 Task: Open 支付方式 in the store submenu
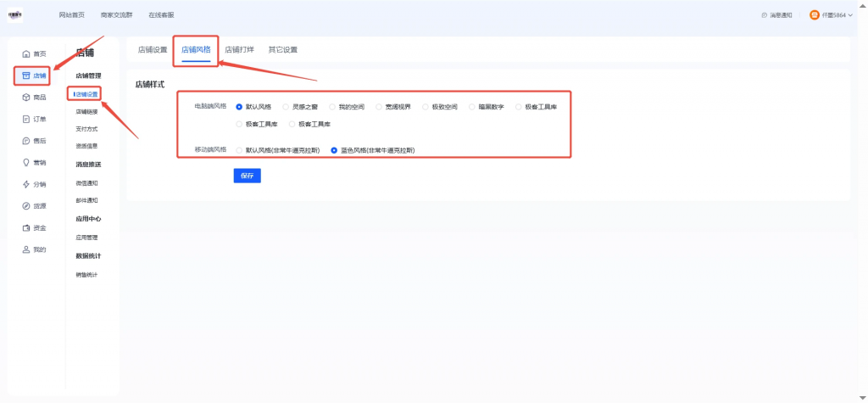click(x=86, y=129)
